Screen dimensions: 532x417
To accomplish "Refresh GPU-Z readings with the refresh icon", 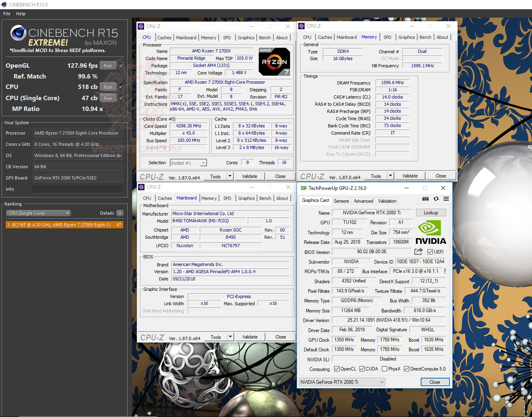I will [x=436, y=199].
